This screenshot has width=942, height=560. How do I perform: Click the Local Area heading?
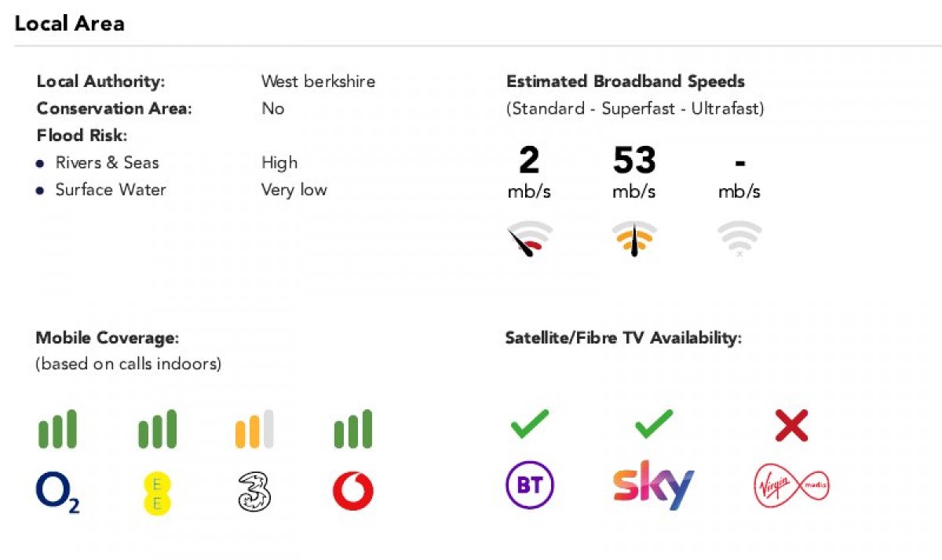click(x=70, y=24)
